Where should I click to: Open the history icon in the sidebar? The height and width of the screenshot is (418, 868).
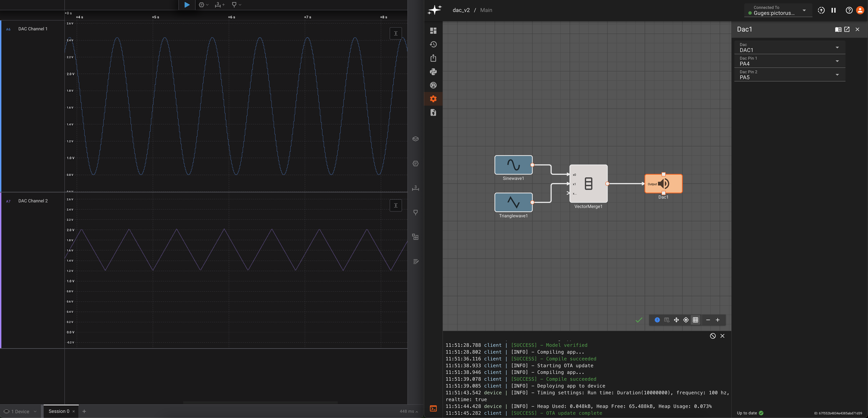click(x=433, y=45)
